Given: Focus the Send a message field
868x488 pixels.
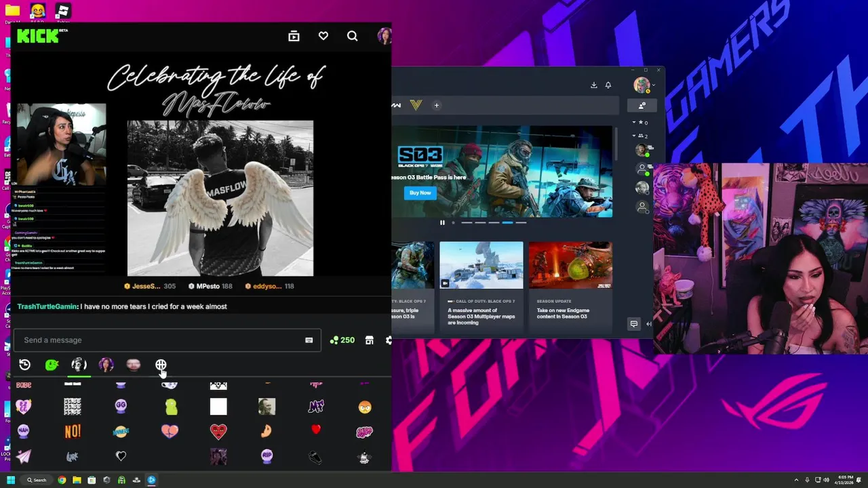Looking at the screenshot, I should (167, 340).
